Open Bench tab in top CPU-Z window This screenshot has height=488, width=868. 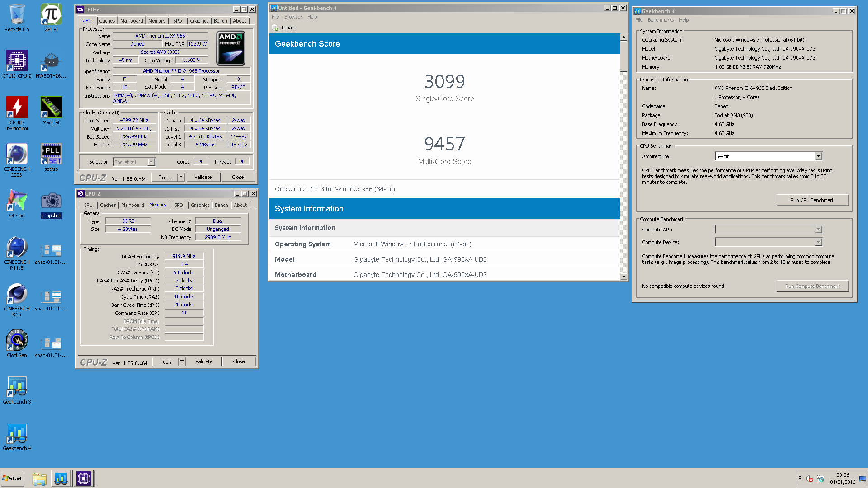click(221, 21)
